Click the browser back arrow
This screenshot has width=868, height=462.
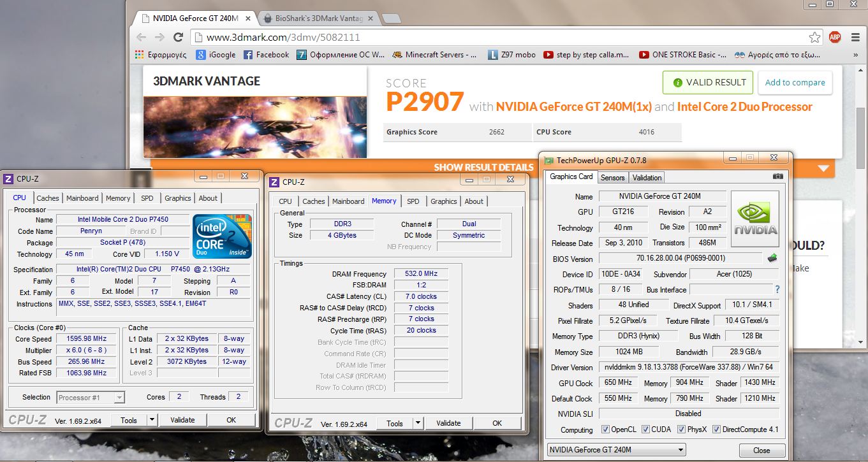click(142, 37)
